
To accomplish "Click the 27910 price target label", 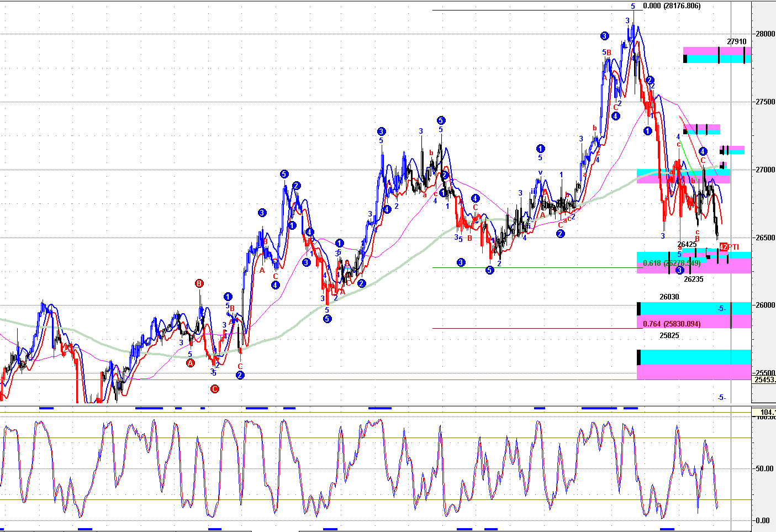I will tap(736, 41).
